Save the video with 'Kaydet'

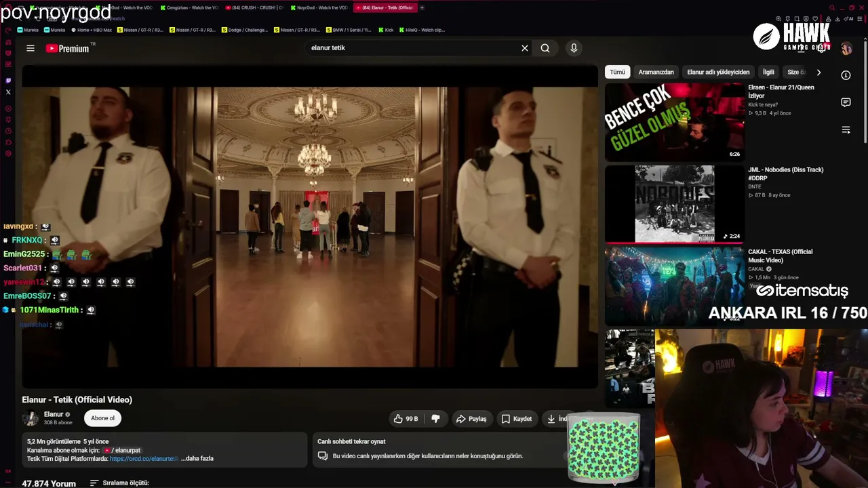click(516, 419)
